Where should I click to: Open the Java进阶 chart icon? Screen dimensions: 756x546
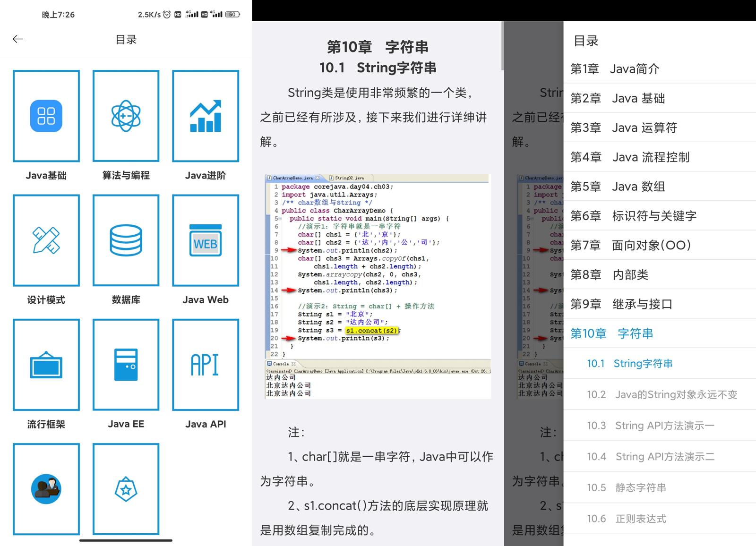206,116
